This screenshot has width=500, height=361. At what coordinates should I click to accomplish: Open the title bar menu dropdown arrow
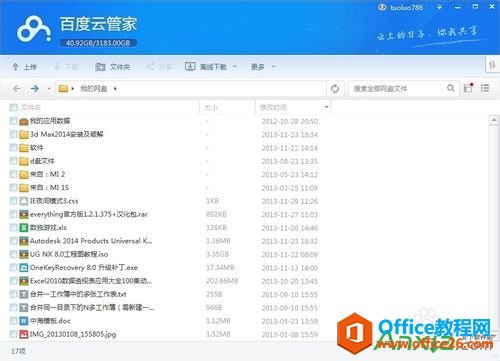click(439, 7)
